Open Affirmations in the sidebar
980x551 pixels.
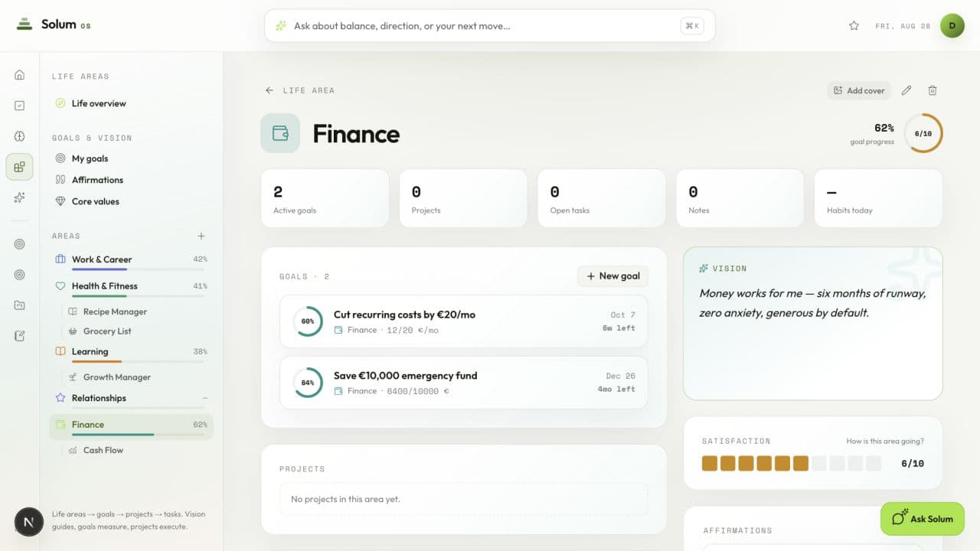(x=131, y=180)
